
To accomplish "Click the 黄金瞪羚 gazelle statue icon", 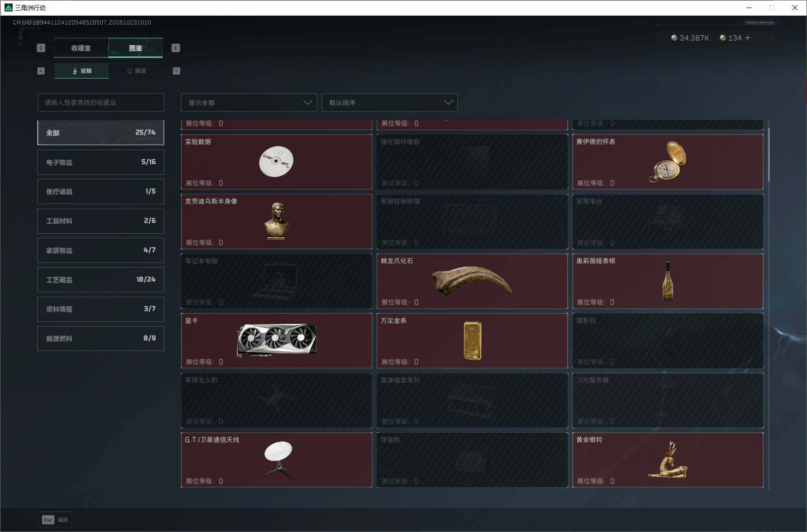I will [x=668, y=459].
